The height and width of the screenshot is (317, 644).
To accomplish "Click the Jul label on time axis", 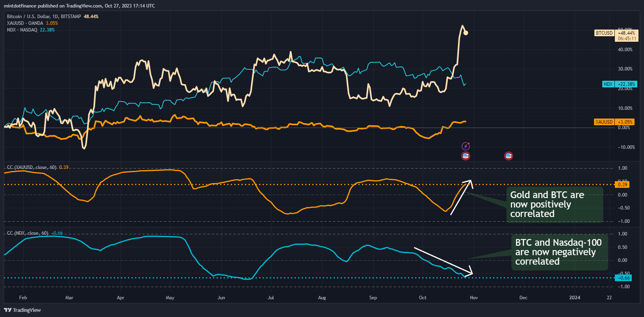I will point(271,298).
